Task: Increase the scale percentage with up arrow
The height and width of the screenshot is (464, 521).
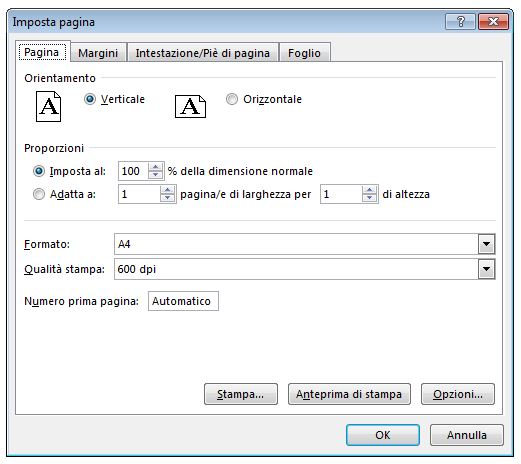Action: click(x=155, y=167)
